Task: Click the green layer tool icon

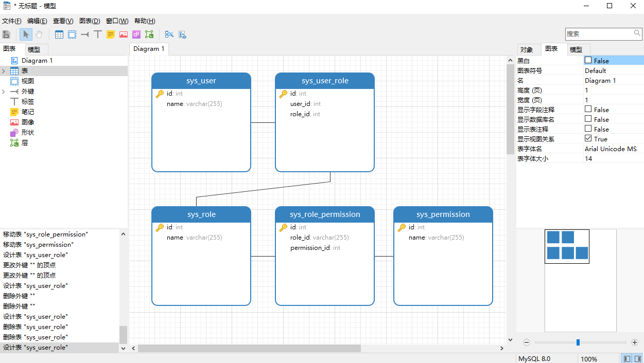Action: tap(149, 34)
